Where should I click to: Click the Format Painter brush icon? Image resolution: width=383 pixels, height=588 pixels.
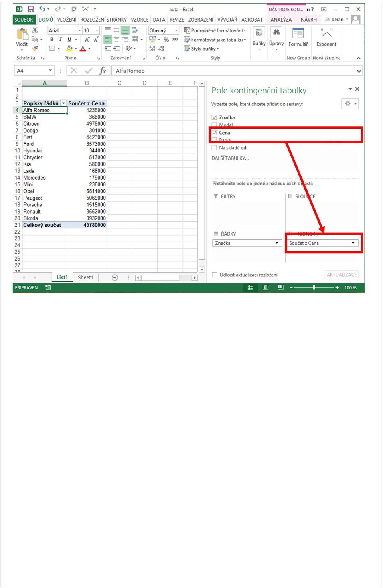35,48
